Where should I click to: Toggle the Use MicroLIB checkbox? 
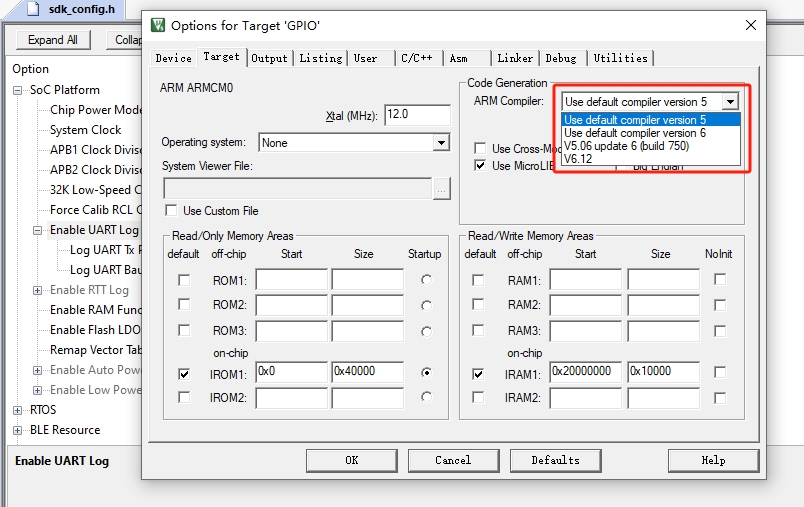point(480,166)
